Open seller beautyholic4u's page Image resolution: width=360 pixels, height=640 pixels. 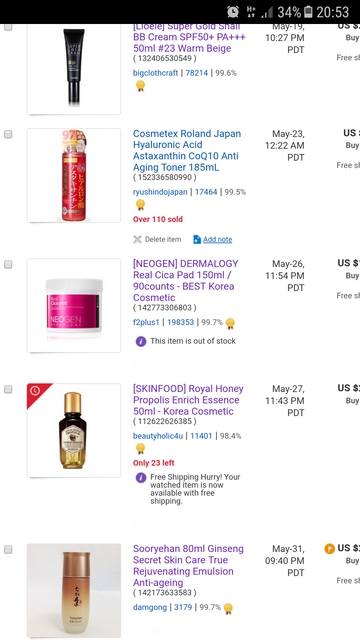158,436
